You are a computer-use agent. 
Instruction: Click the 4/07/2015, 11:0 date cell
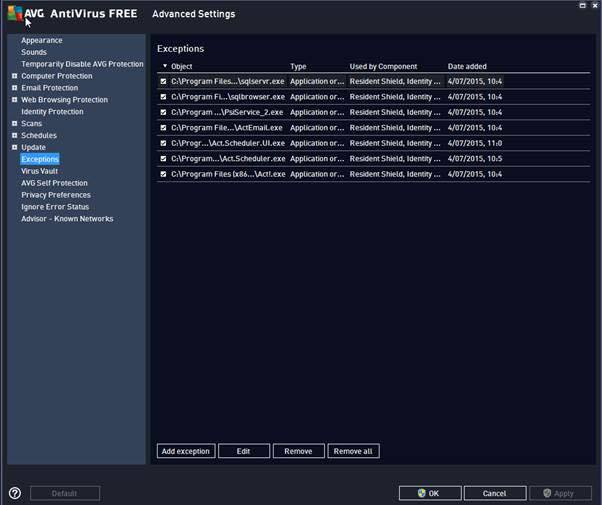(475, 143)
